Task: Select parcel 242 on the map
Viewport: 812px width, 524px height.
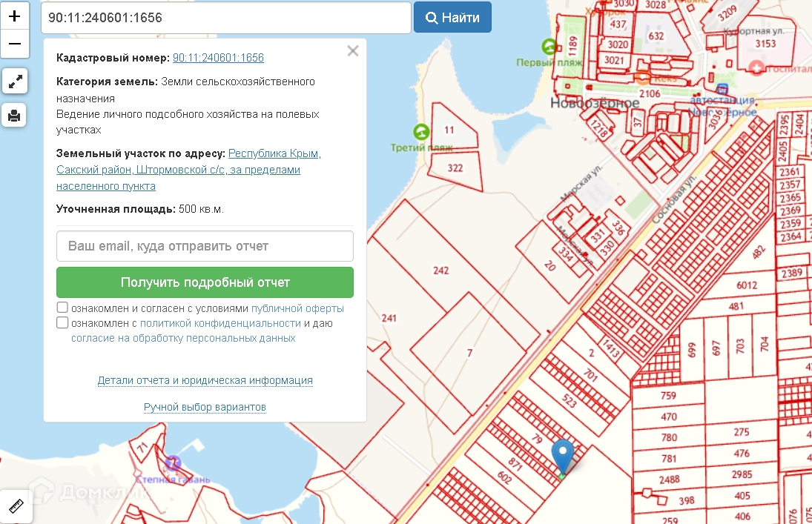Action: click(x=440, y=271)
